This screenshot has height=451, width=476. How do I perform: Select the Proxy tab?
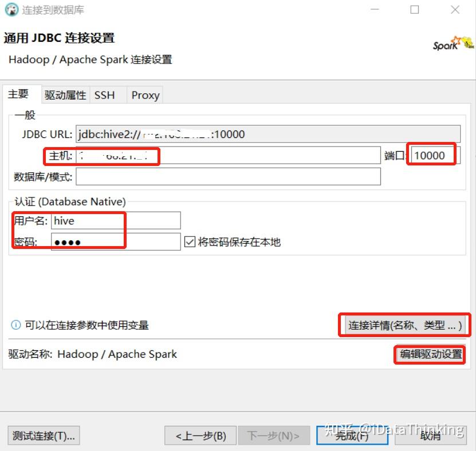click(x=144, y=94)
